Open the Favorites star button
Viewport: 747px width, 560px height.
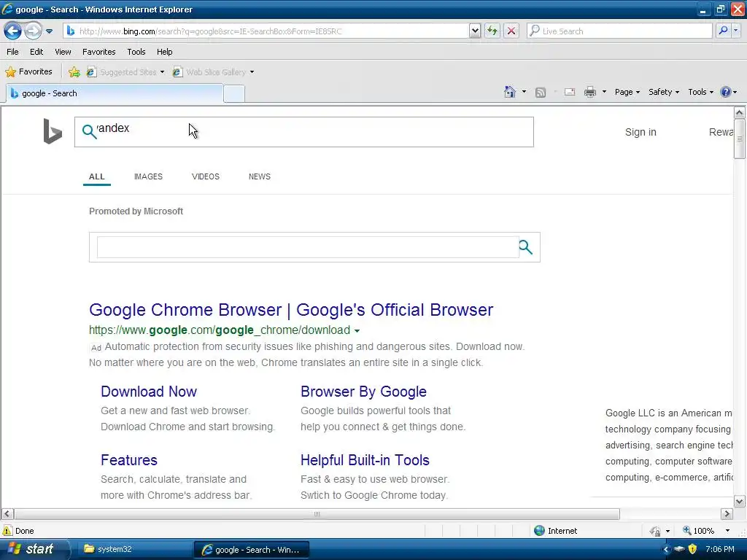[x=28, y=72]
